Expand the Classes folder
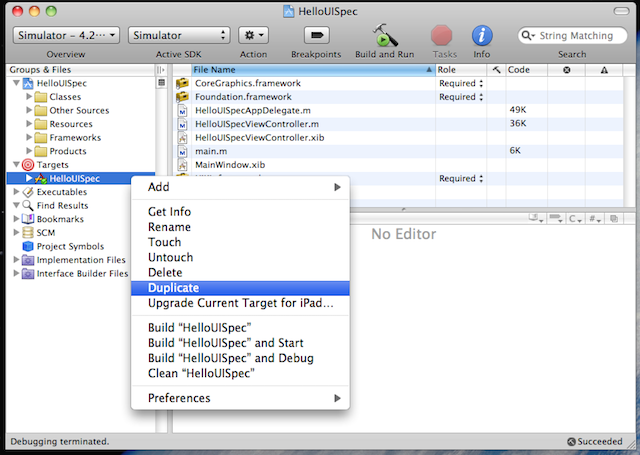Image resolution: width=640 pixels, height=455 pixels. (29, 97)
